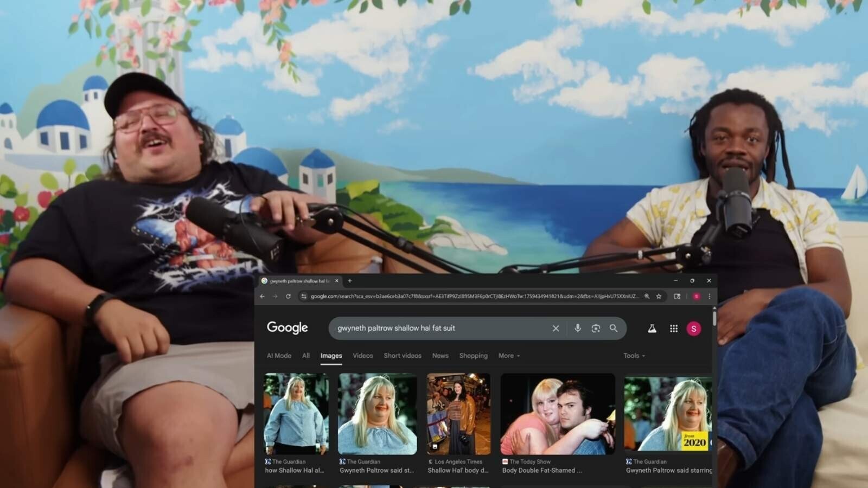The image size is (868, 488).
Task: Click inside the Google search field
Action: pos(439,328)
